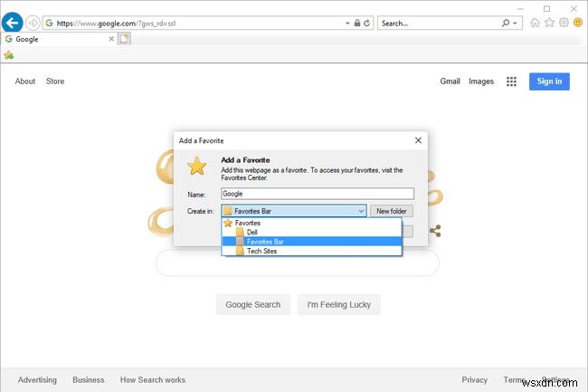Refresh the page with the reload icon
This screenshot has height=392, width=588.
[366, 24]
